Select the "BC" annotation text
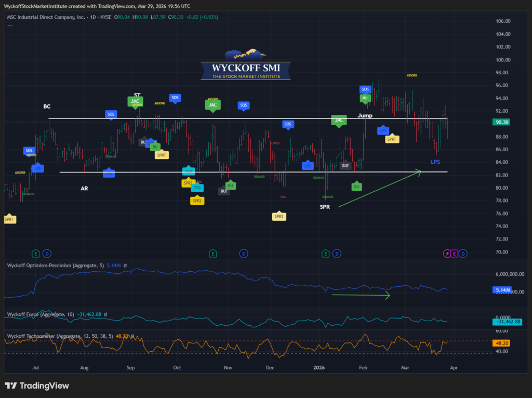 coord(47,106)
